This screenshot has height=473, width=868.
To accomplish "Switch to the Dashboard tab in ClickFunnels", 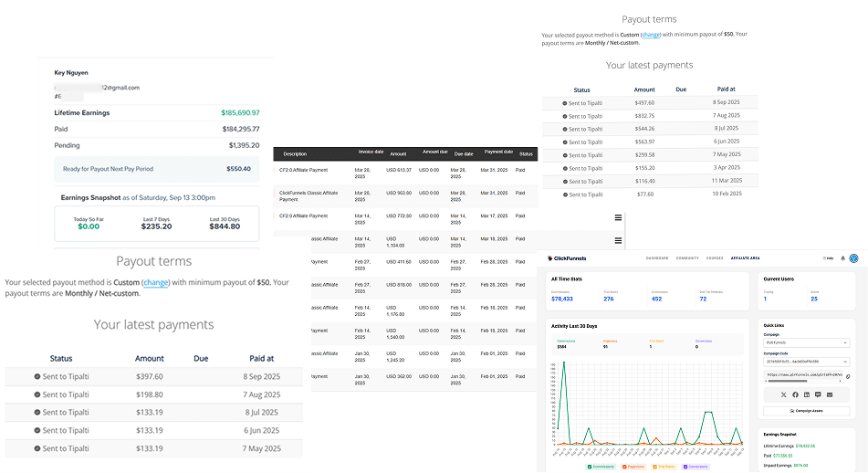I will coord(657,258).
